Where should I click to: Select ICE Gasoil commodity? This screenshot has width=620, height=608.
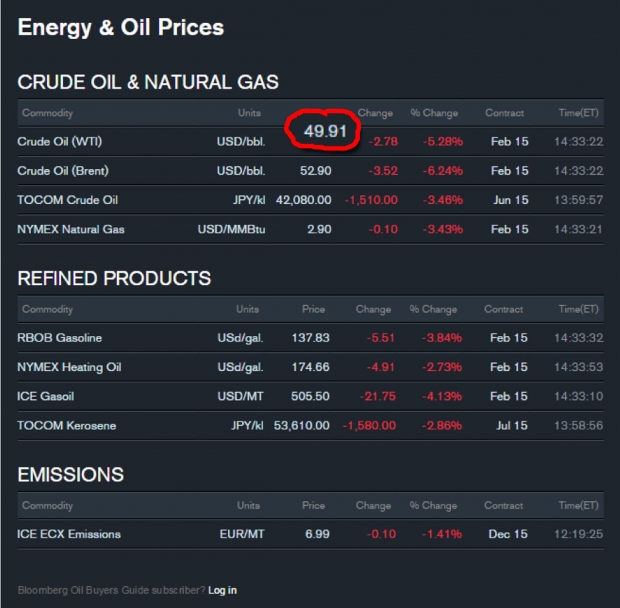45,396
